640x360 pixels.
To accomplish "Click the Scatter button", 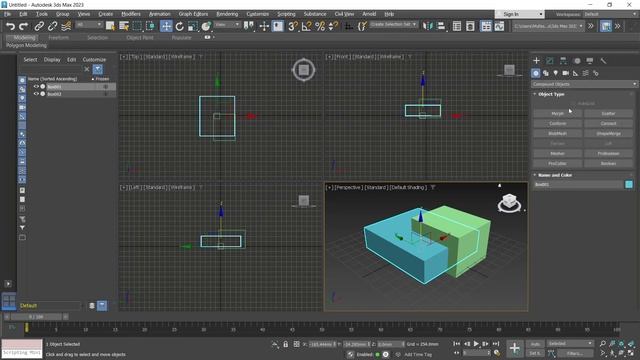I will (608, 113).
